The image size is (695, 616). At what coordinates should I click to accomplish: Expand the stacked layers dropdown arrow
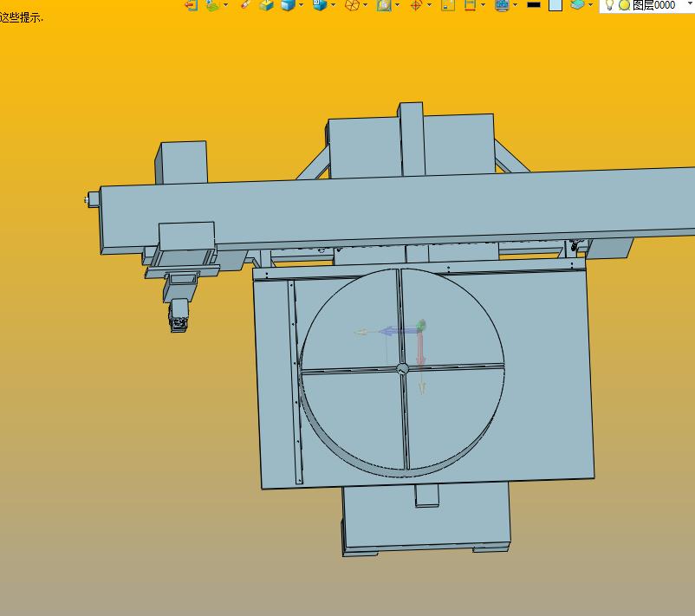590,5
